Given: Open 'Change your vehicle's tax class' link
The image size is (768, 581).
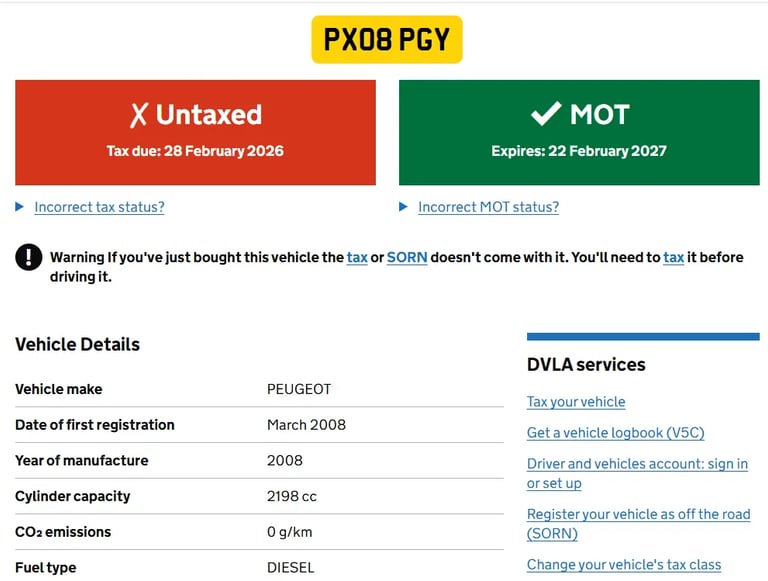Looking at the screenshot, I should (x=624, y=565).
